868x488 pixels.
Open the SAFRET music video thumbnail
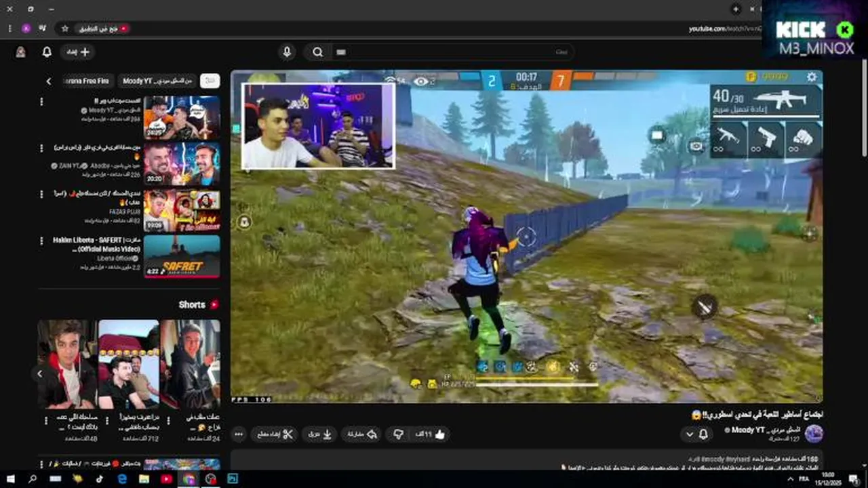coord(182,256)
